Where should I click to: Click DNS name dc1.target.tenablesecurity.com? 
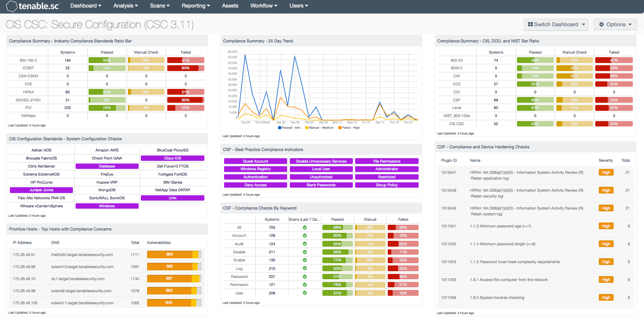point(78,279)
